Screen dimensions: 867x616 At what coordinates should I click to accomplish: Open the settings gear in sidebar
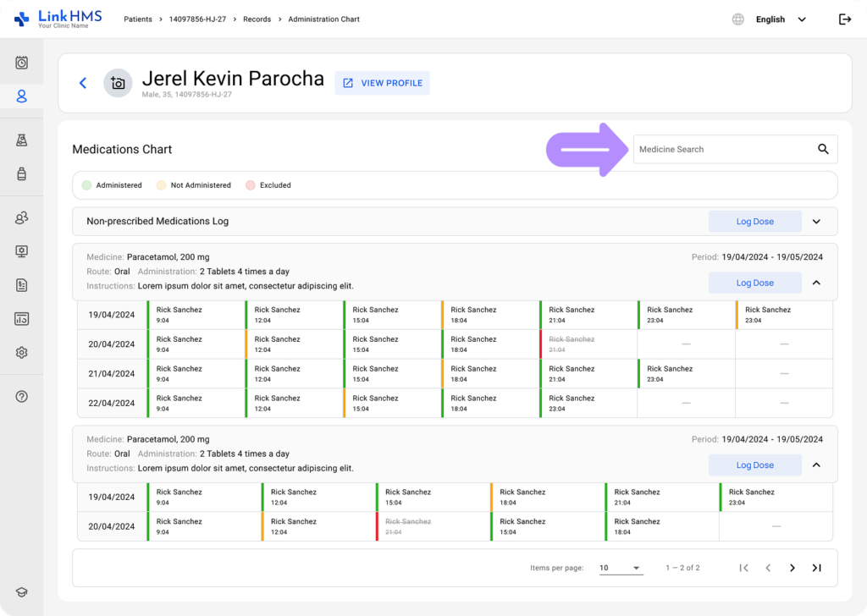click(22, 352)
